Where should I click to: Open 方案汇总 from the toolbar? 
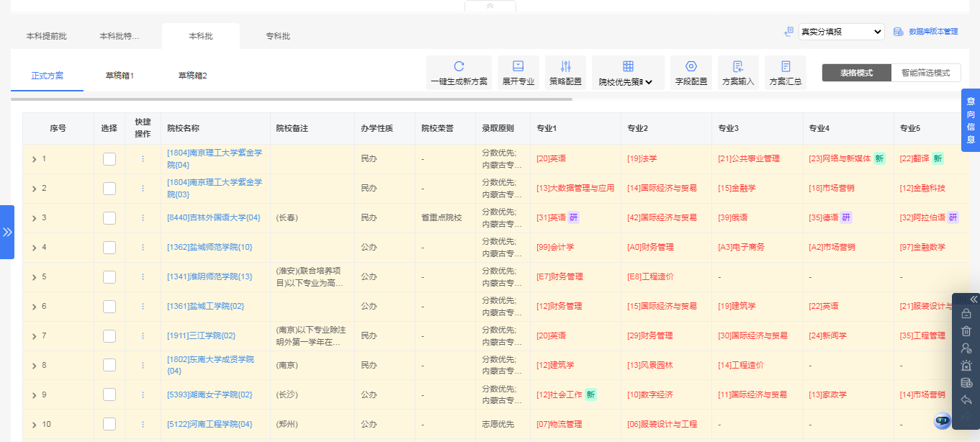pyautogui.click(x=784, y=72)
